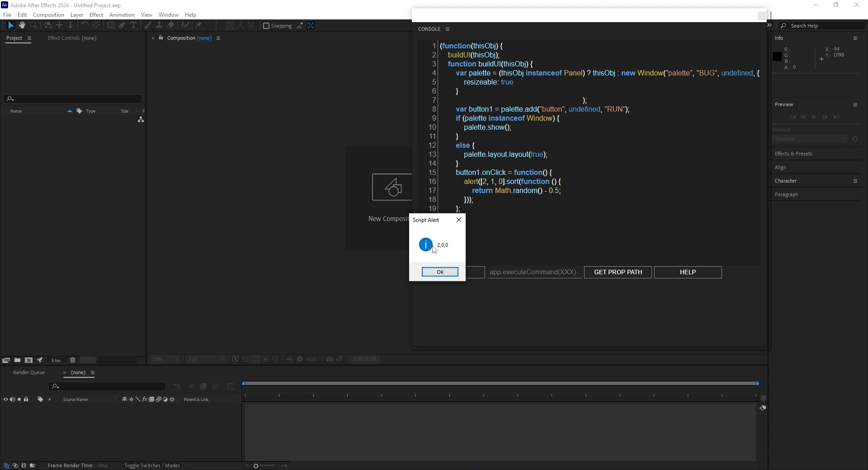This screenshot has height=470, width=868.
Task: Click the Project panel search field
Action: click(73, 99)
